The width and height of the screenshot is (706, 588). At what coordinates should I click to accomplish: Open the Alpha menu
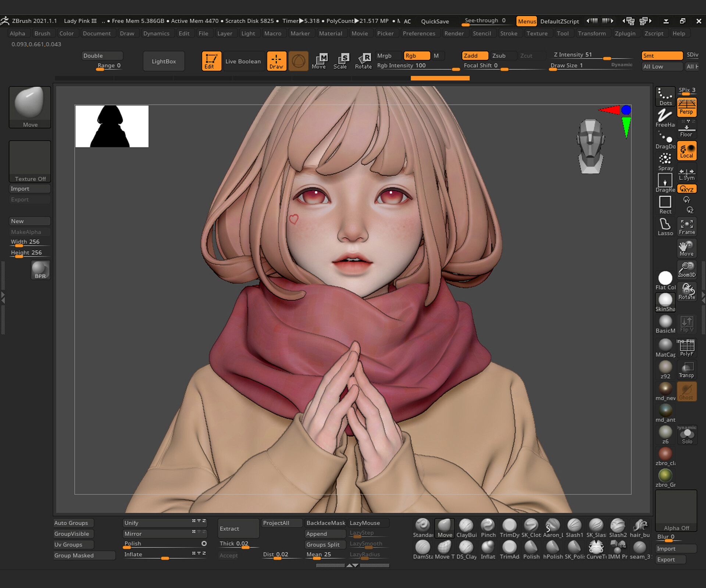point(17,33)
